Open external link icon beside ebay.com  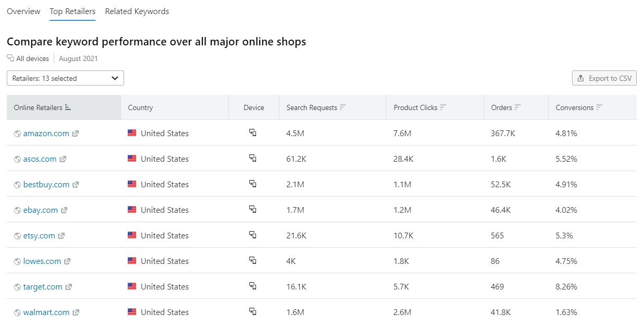64,210
